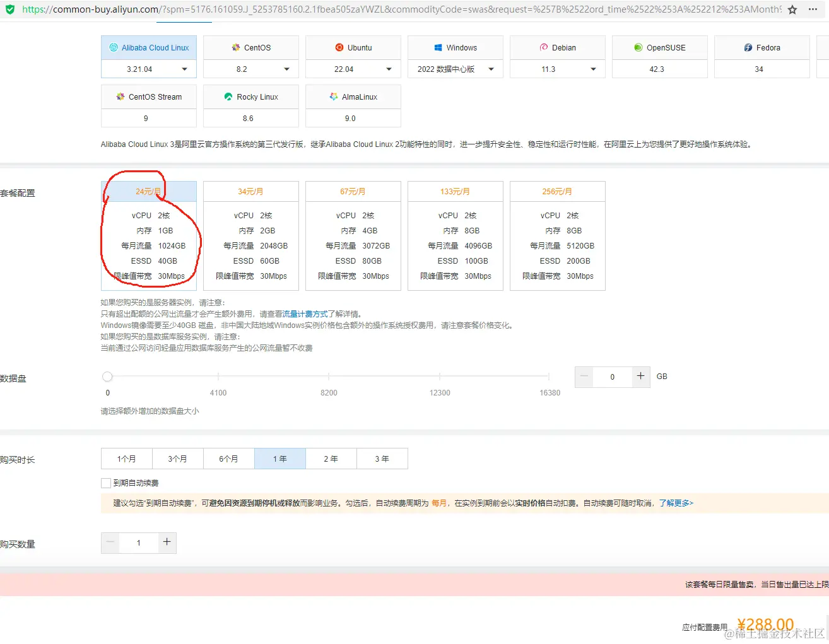This screenshot has width=829, height=644.
Task: Choose the Windows operating system
Action: (x=456, y=48)
